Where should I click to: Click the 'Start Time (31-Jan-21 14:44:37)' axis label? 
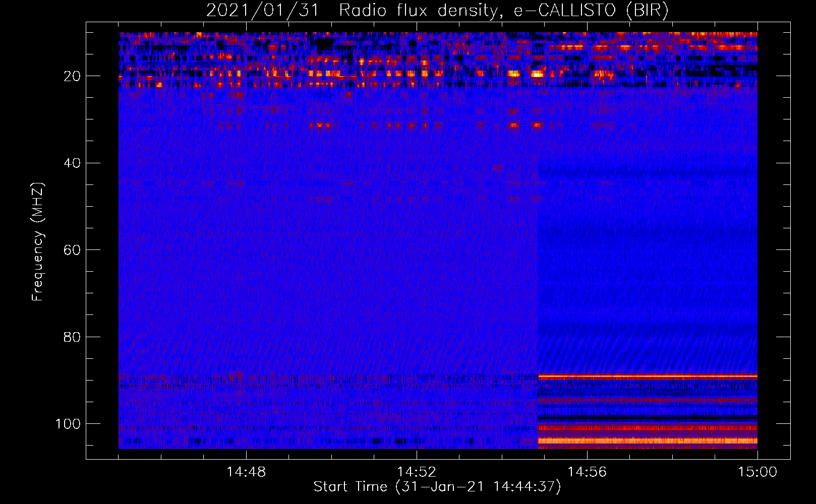(x=437, y=487)
